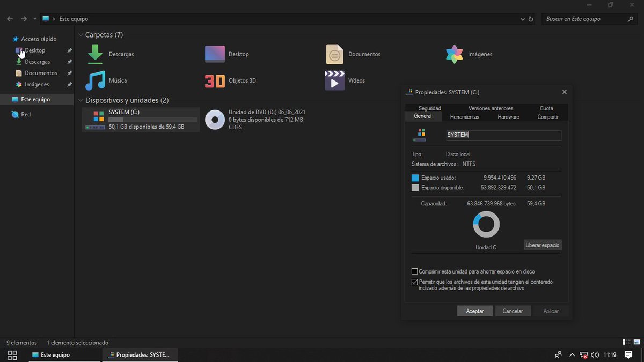Image resolution: width=644 pixels, height=362 pixels.
Task: Click the SYSTEM drive name text field
Action: pyautogui.click(x=503, y=135)
